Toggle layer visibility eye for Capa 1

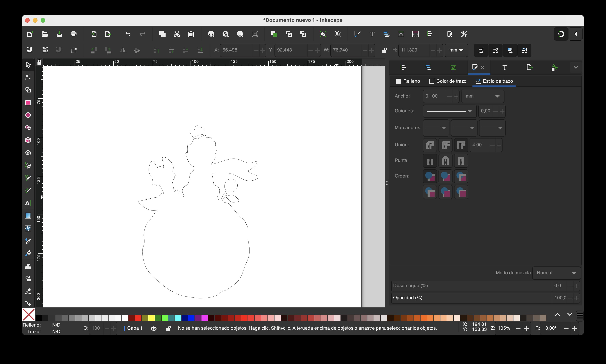154,328
